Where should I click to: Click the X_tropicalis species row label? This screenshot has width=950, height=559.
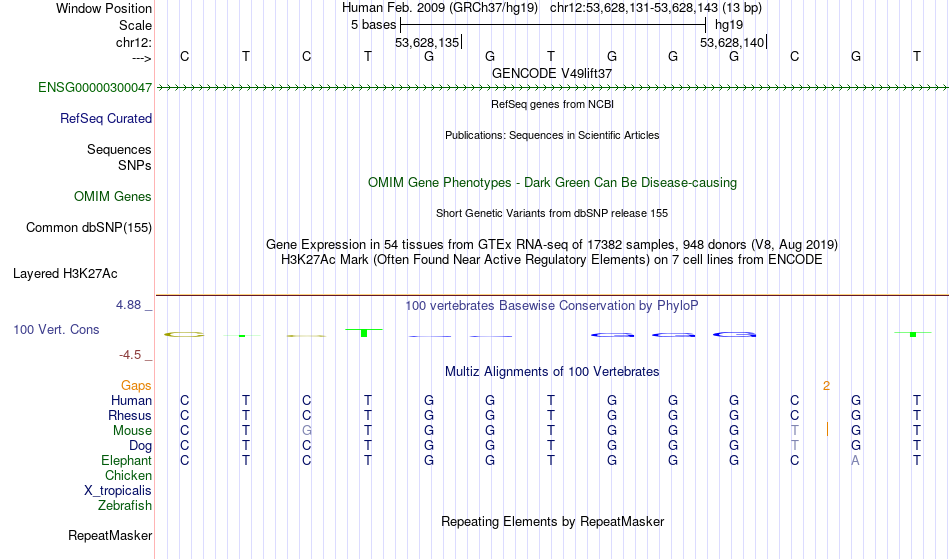pyautogui.click(x=118, y=491)
